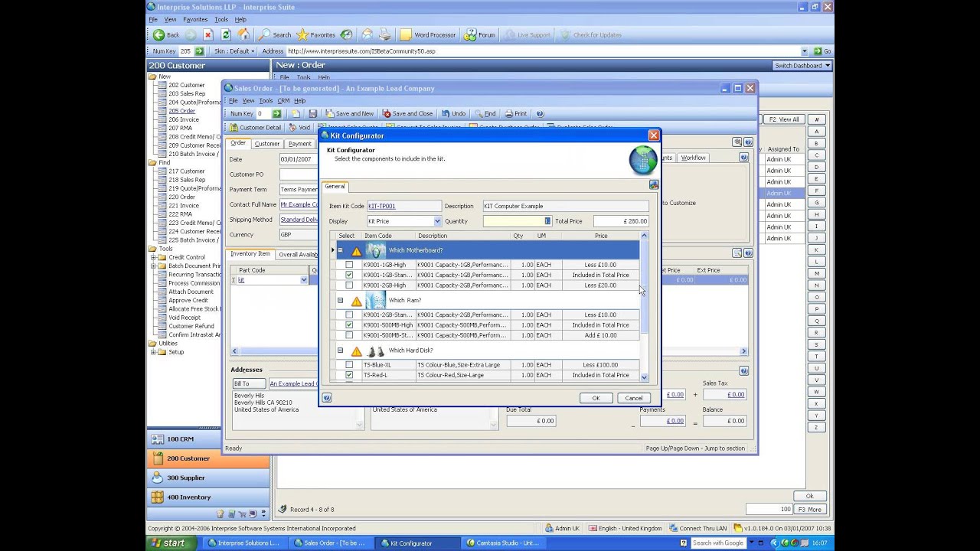The height and width of the screenshot is (551, 980).
Task: Untick checkbox for K9001-500MB-High
Action: (349, 324)
